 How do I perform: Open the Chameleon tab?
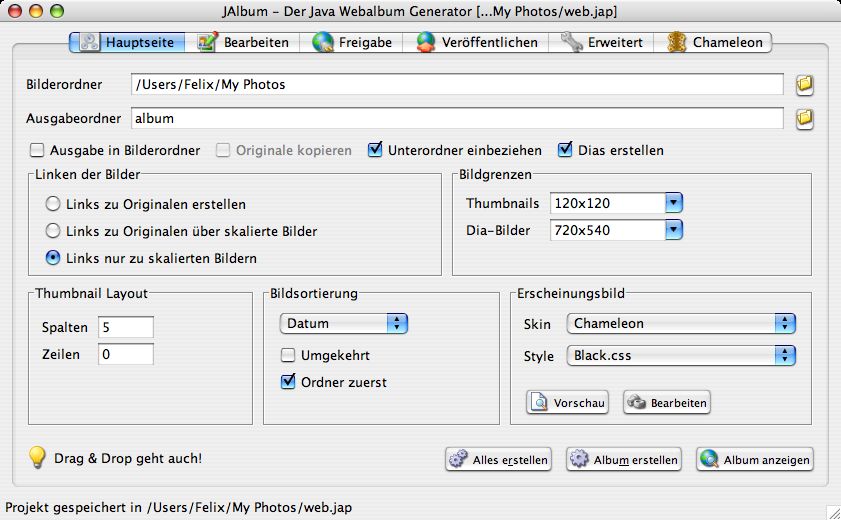pos(713,42)
